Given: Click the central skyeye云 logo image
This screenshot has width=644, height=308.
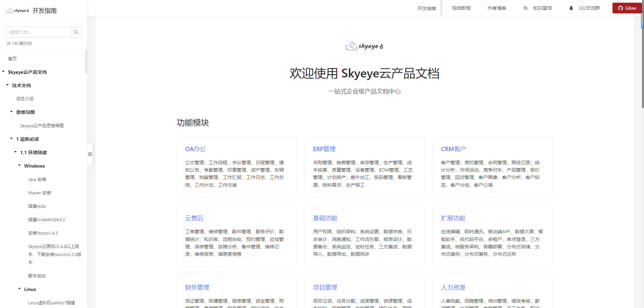Looking at the screenshot, I should pyautogui.click(x=365, y=46).
